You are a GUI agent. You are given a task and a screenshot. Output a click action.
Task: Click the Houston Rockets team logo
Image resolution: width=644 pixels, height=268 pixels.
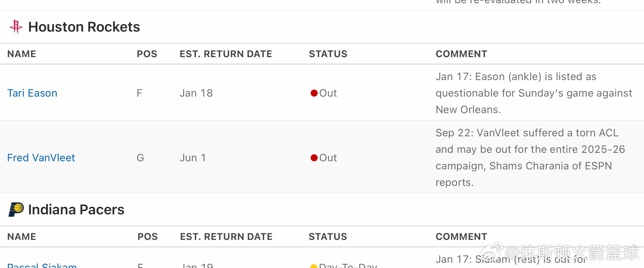coord(16,27)
